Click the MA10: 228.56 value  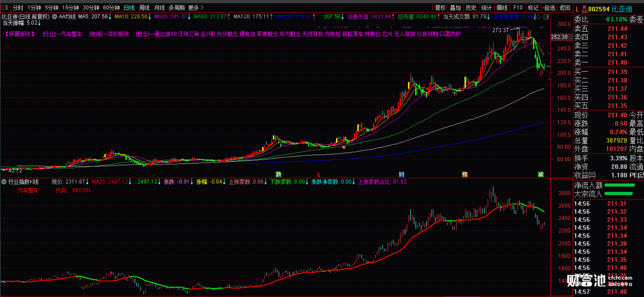tap(131, 16)
